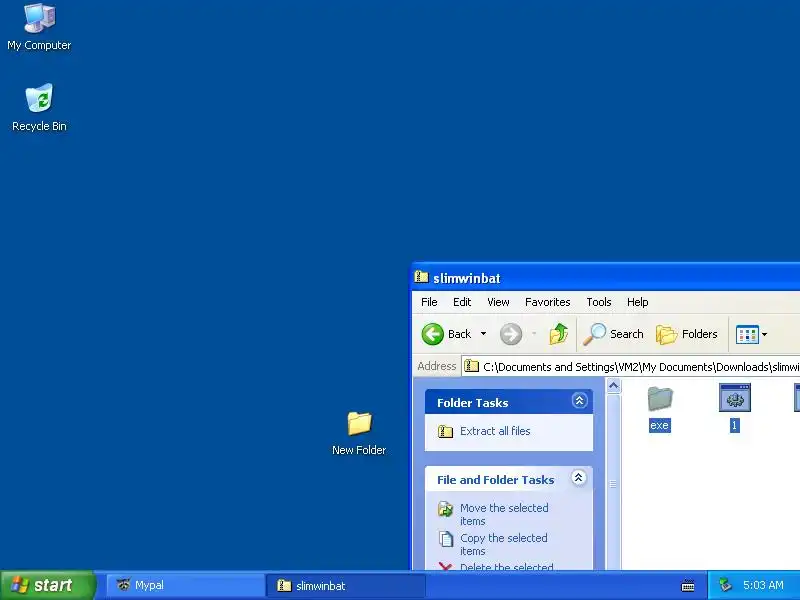Image resolution: width=800 pixels, height=600 pixels.
Task: Click the red Delete the selected icon
Action: pyautogui.click(x=445, y=566)
